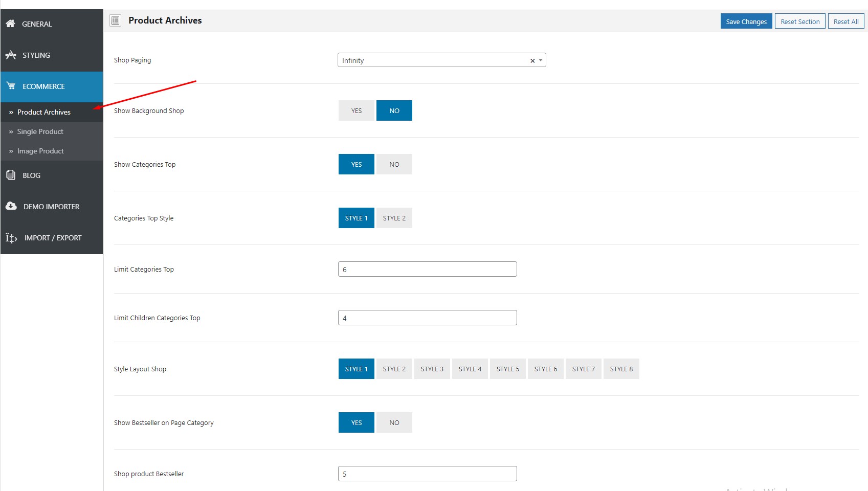
Task: Set Show Bestseller on Page Category YES
Action: pyautogui.click(x=357, y=422)
